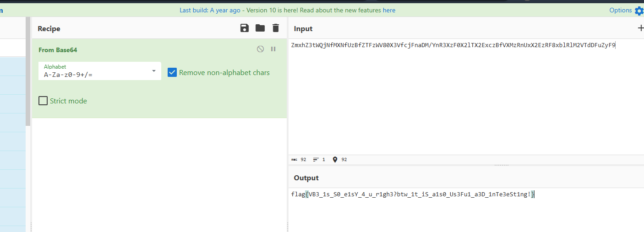Add a new input tab with plus icon
This screenshot has width=644, height=232.
[640, 28]
